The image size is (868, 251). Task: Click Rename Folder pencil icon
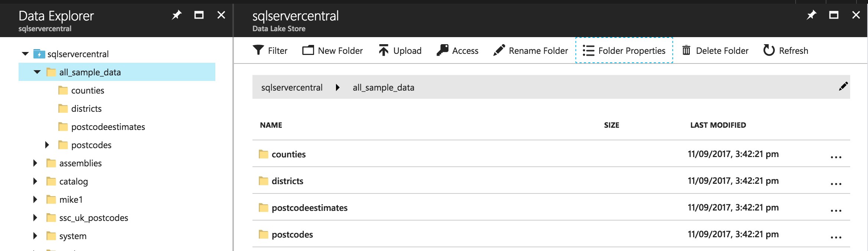(x=499, y=50)
